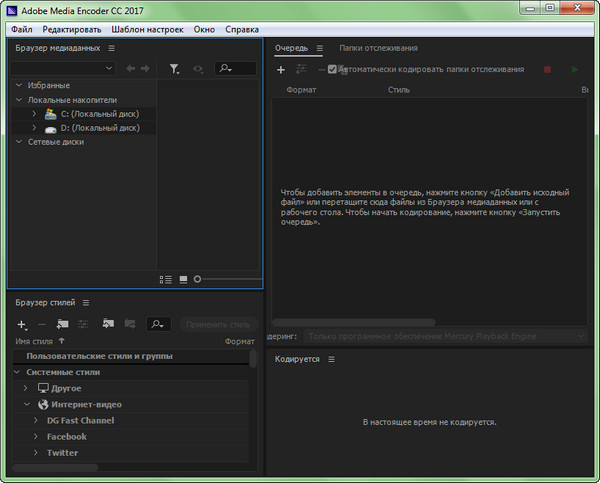Switch to the Папки отслеживания tab

(364, 48)
